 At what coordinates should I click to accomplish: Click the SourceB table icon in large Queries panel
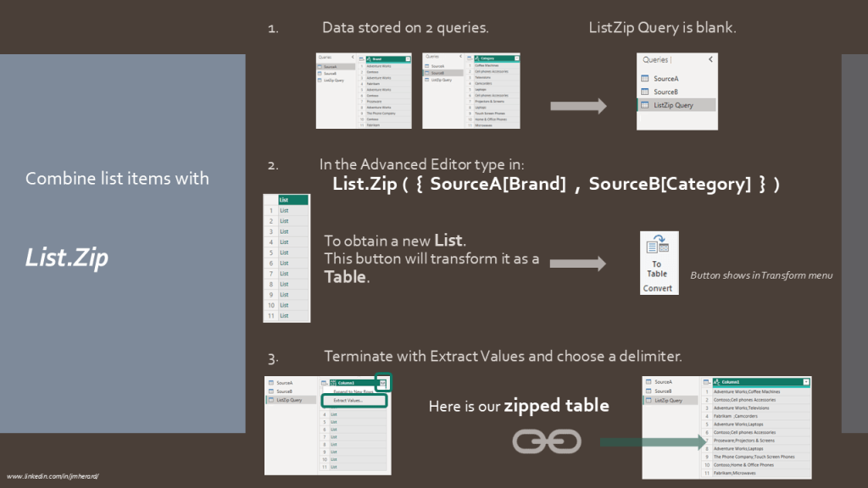[x=645, y=91]
